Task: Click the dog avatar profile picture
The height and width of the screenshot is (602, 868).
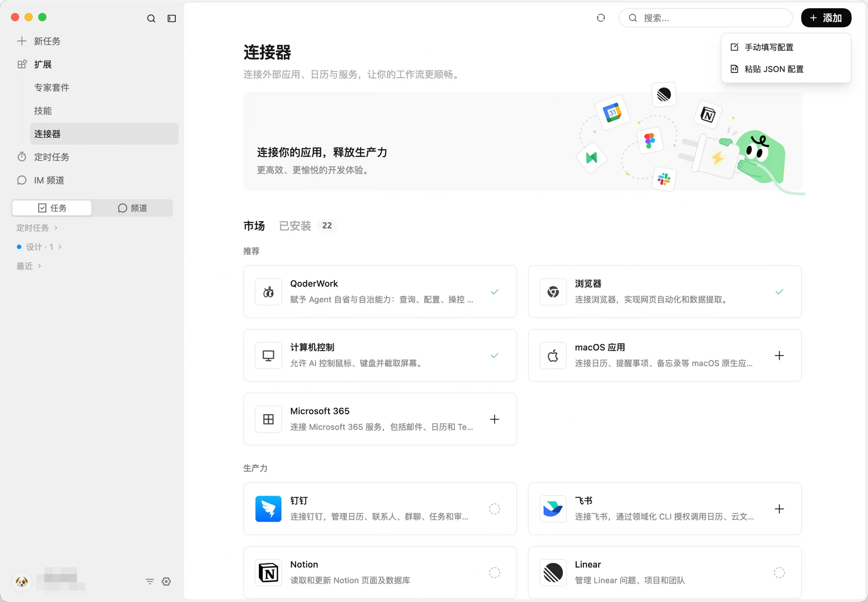Action: click(x=22, y=582)
